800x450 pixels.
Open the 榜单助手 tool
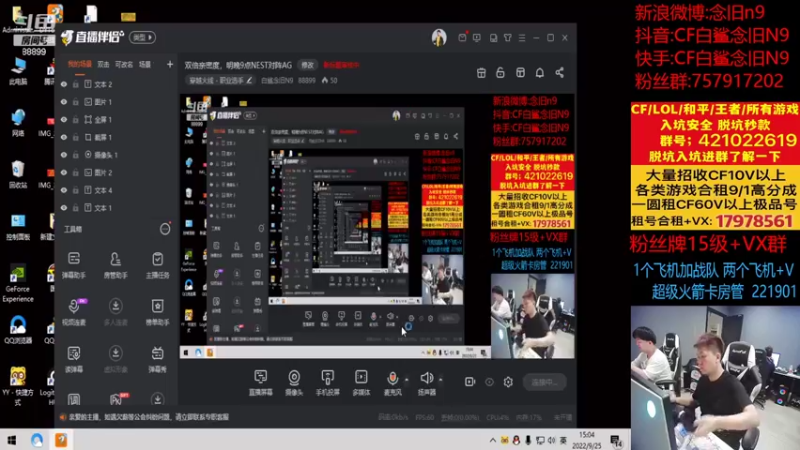(157, 312)
